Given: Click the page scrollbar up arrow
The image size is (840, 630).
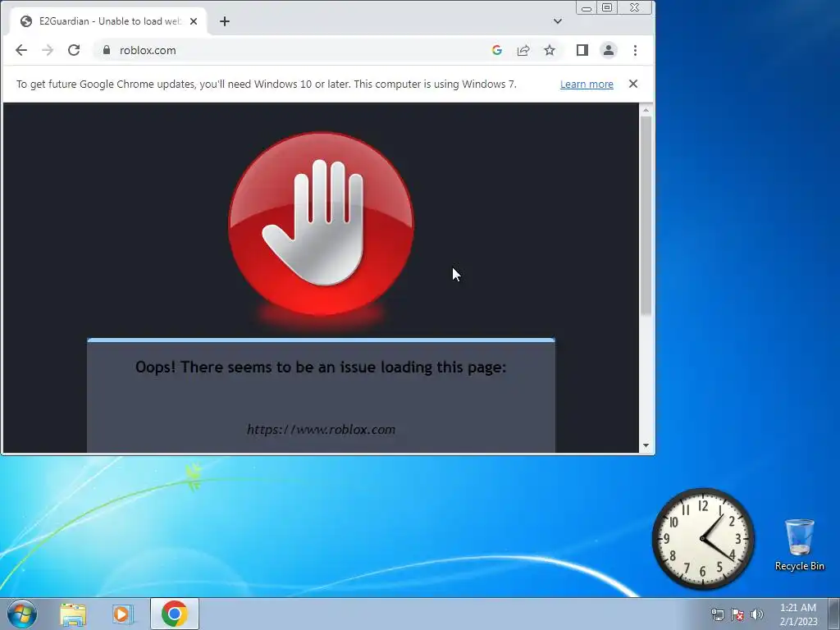Looking at the screenshot, I should point(646,110).
